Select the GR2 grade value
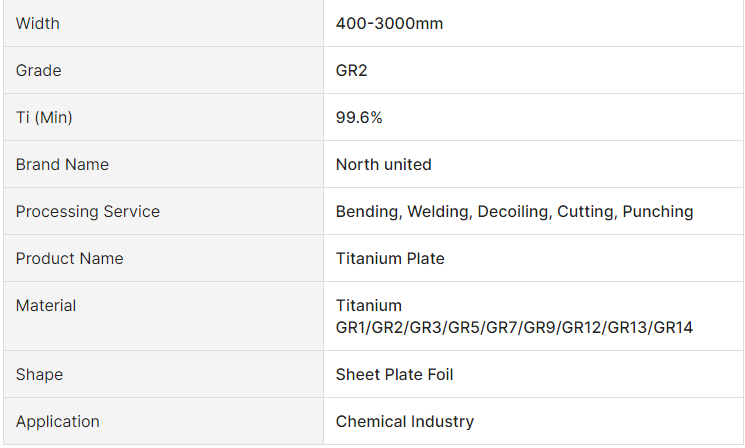The image size is (745, 448). click(x=353, y=71)
